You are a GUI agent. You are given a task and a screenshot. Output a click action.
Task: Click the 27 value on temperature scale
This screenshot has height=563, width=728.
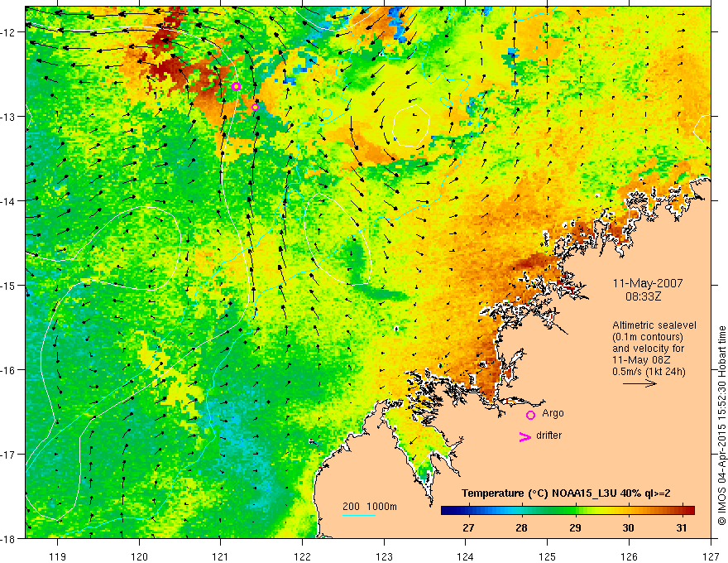pos(468,528)
